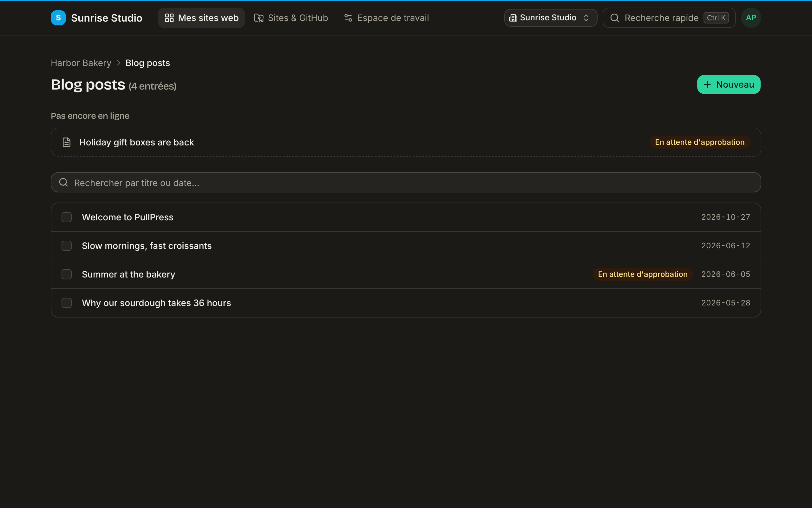Click the Sunrise Studio brand title

(107, 18)
